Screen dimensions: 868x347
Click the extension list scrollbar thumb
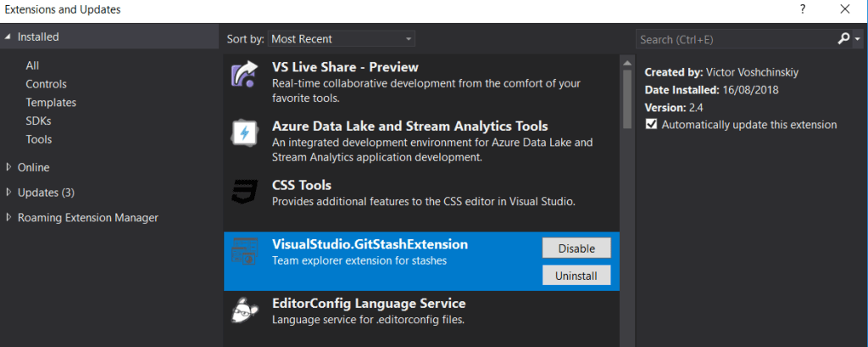(x=627, y=98)
